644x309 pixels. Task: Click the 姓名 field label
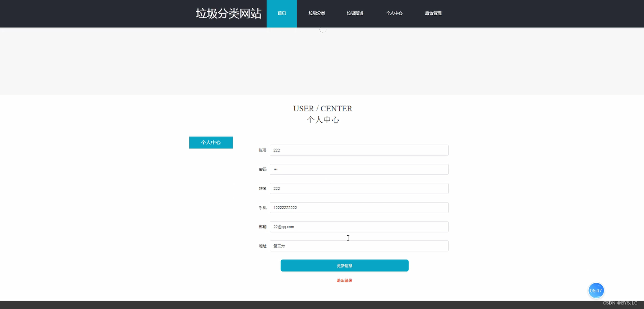click(262, 189)
